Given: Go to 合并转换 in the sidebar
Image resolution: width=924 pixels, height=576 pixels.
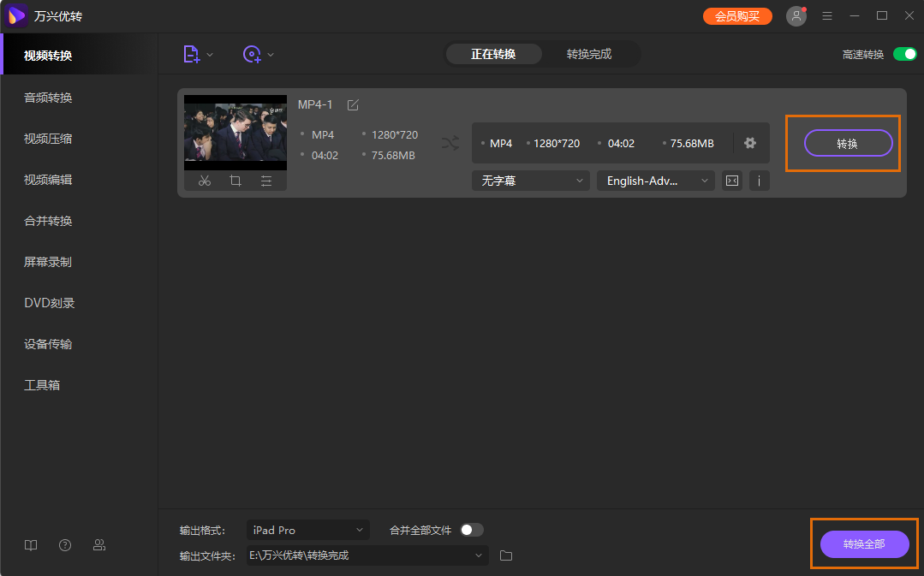Looking at the screenshot, I should point(48,221).
